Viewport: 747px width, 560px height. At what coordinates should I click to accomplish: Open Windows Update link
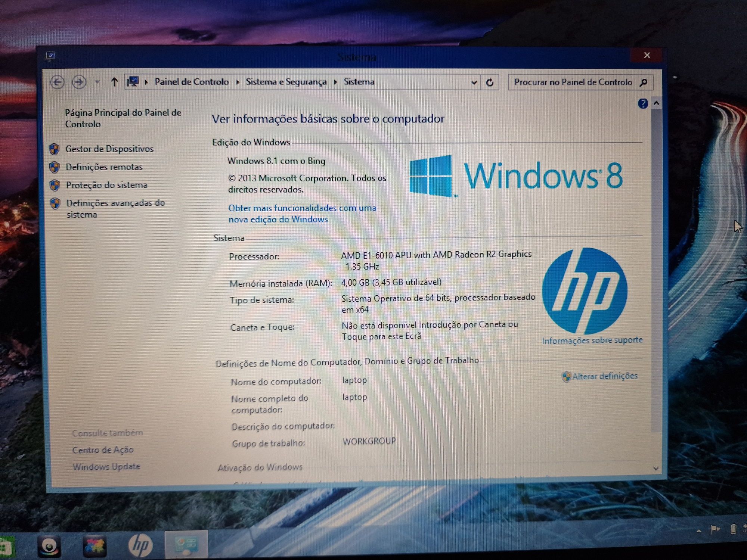(106, 467)
